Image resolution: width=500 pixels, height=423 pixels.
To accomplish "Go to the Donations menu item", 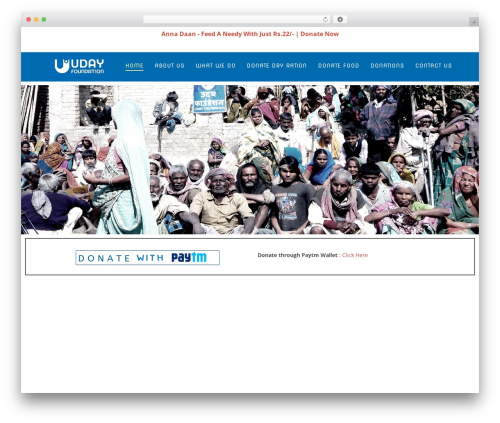I will pyautogui.click(x=387, y=66).
